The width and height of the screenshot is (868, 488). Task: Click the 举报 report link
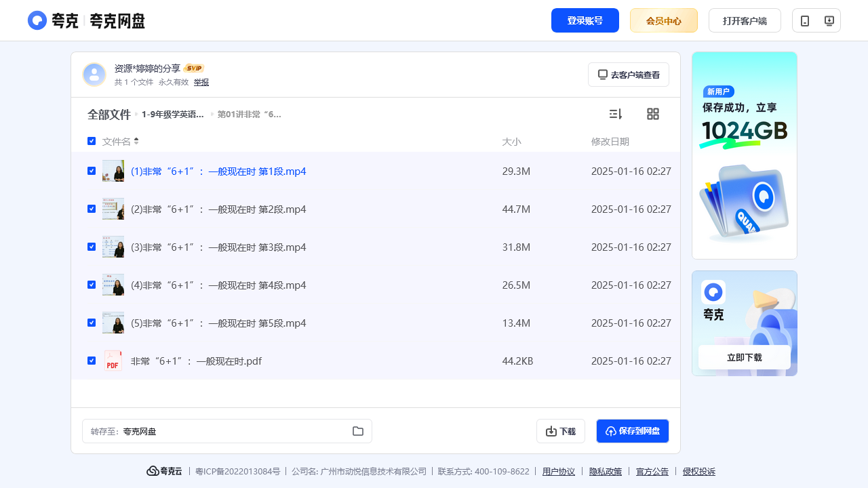201,82
